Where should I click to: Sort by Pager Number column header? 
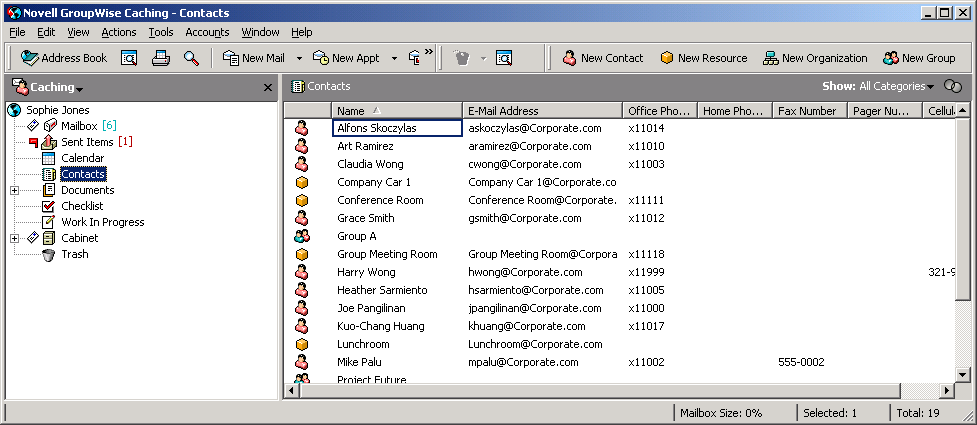click(x=884, y=111)
